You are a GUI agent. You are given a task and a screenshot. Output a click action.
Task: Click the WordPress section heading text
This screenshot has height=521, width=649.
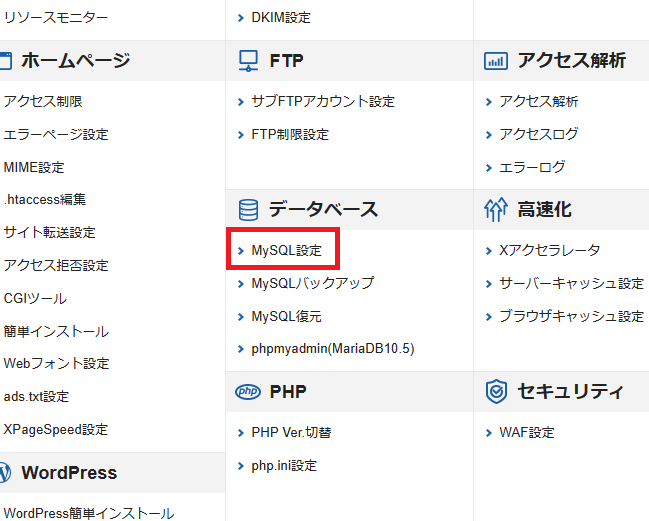pyautogui.click(x=69, y=473)
